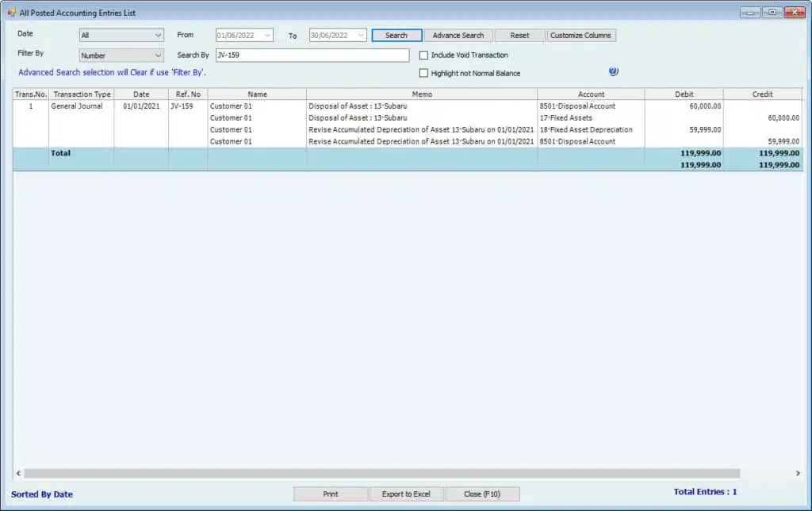
Task: Open Advance Search
Action: tap(458, 36)
